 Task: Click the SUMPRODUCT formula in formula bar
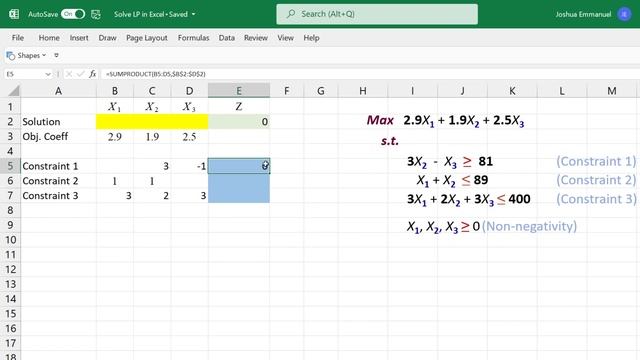[156, 74]
